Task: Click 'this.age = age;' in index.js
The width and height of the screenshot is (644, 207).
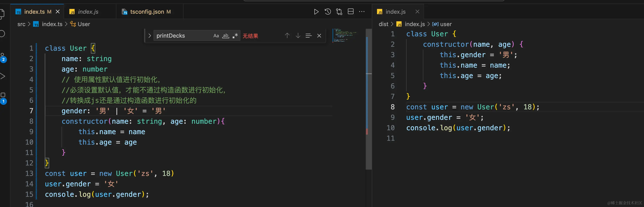Action: coord(470,76)
